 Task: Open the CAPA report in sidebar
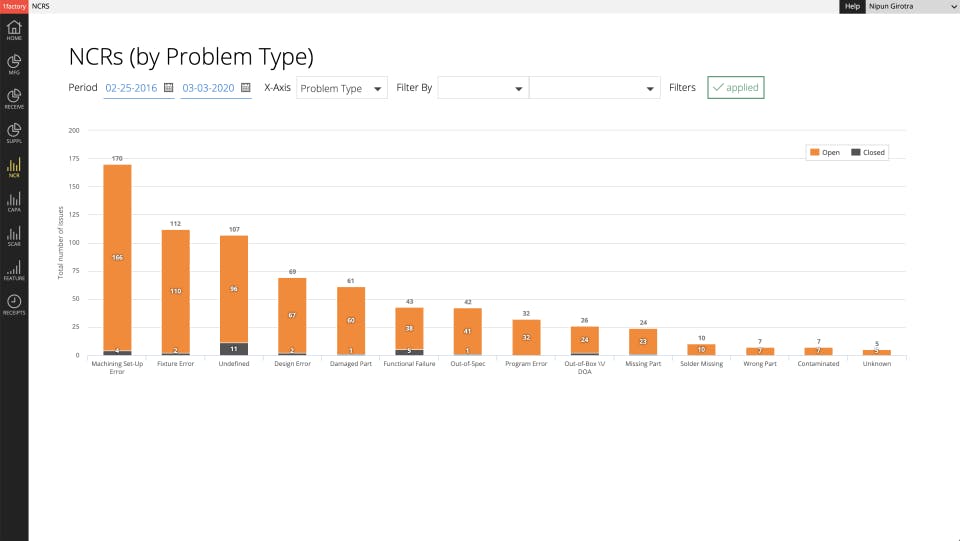[x=14, y=202]
